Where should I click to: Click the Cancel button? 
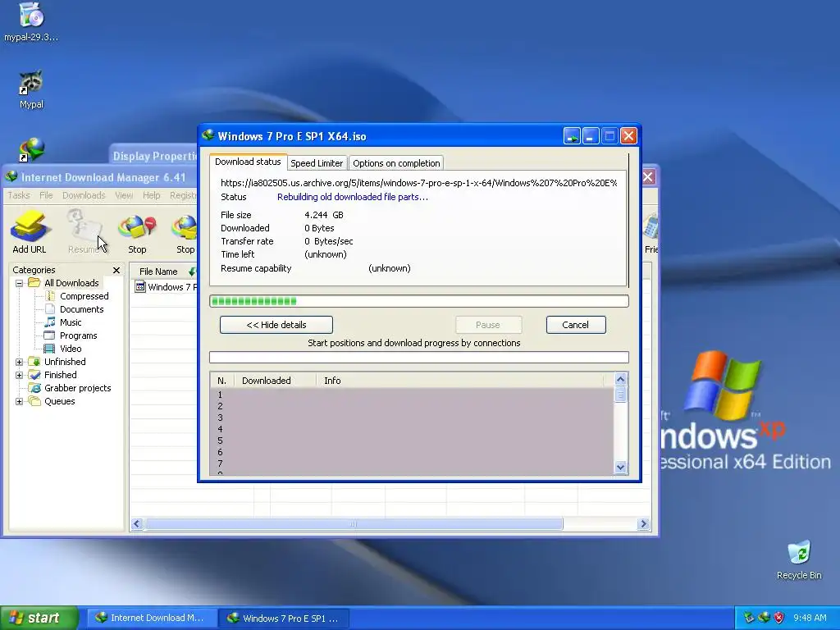(576, 325)
